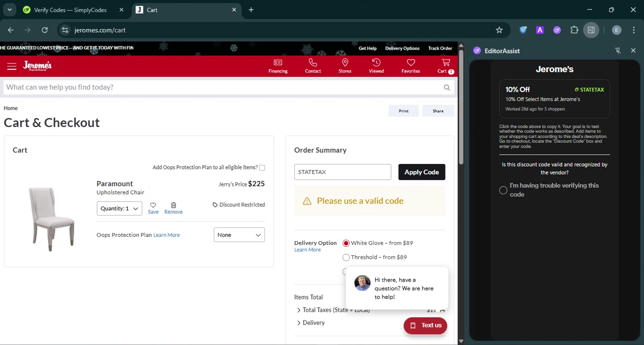Save Paramount chair with heart icon

tap(153, 208)
